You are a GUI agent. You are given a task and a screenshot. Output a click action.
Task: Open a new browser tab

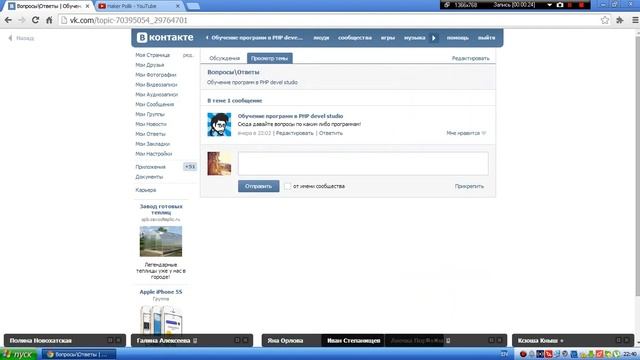coord(193,6)
